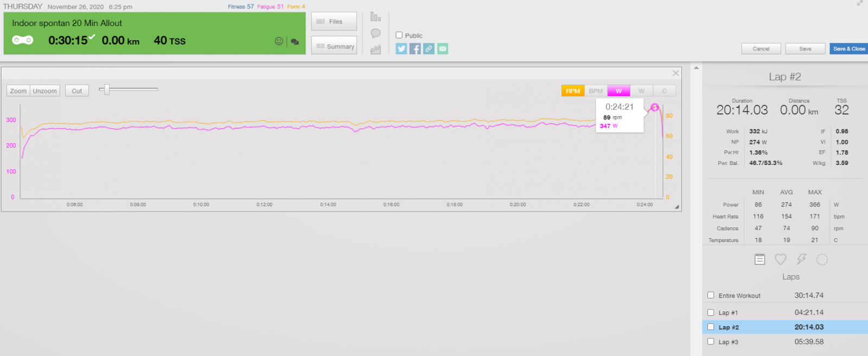Tick the Lap #3 checkbox
The image size is (868, 356).
click(x=711, y=341)
